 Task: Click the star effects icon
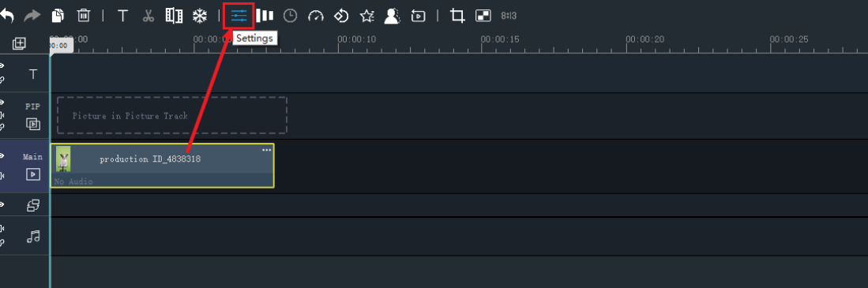click(x=366, y=16)
